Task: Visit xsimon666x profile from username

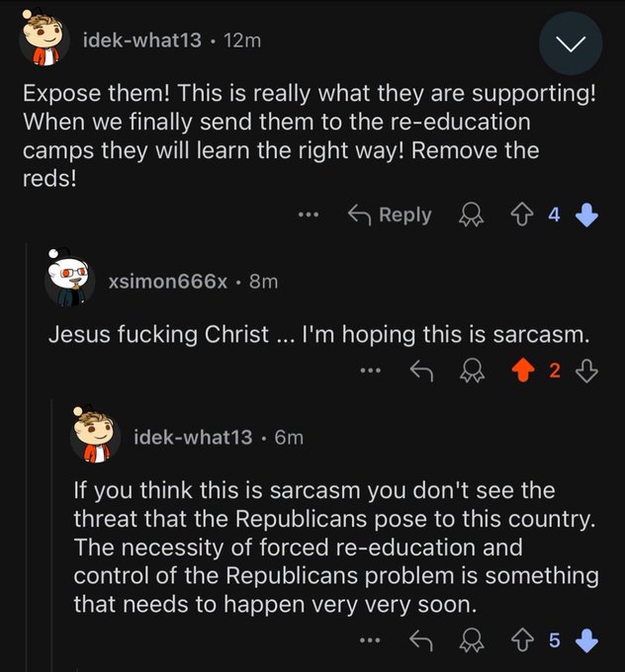Action: coord(167,282)
